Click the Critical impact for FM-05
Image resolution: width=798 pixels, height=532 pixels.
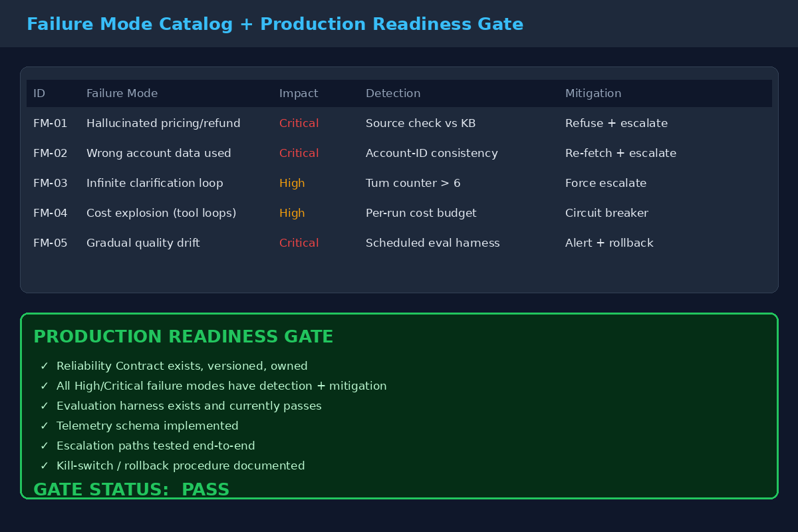[x=299, y=243]
